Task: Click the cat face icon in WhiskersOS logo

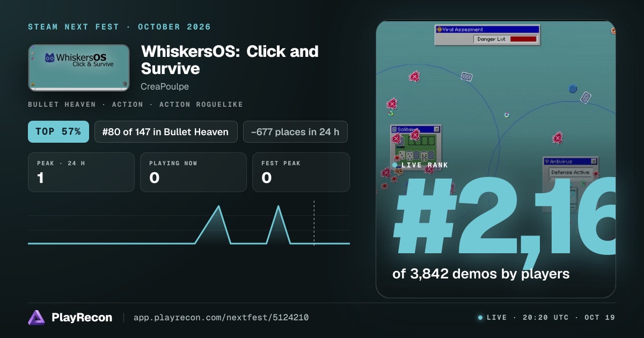Action: 49,57
